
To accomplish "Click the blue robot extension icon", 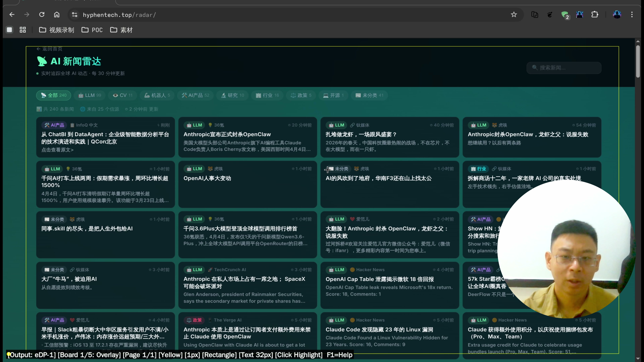I will coord(580,14).
